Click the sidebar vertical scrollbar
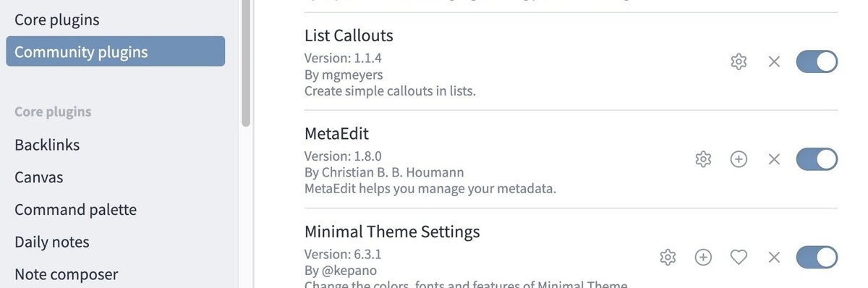Viewport: 868px width, 288px height. coord(246,62)
